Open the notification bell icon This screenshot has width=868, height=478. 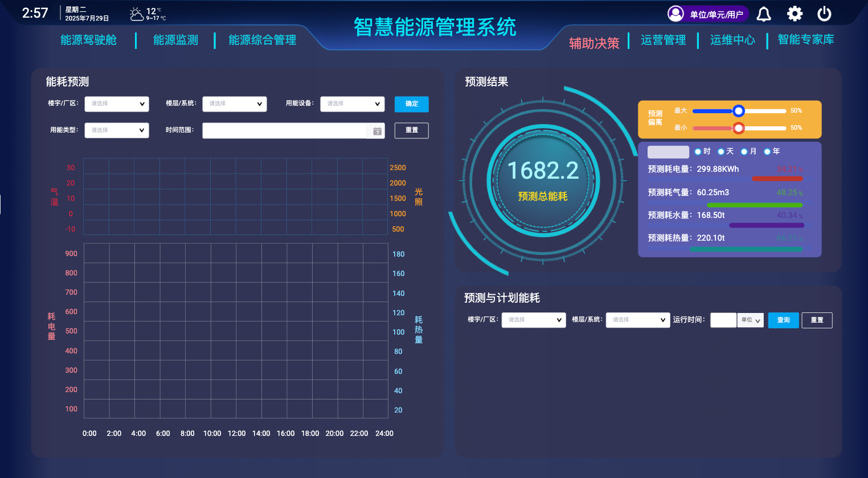point(764,14)
